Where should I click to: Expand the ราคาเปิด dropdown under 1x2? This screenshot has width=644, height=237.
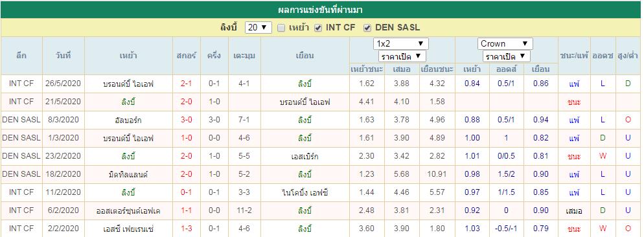402,56
